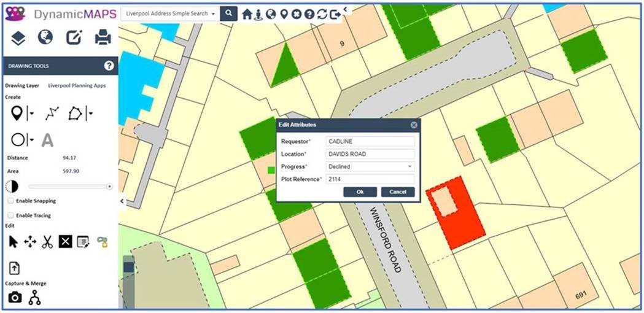Image resolution: width=644 pixels, height=313 pixels.
Task: Expand point marker tool options arrow
Action: [x=31, y=114]
